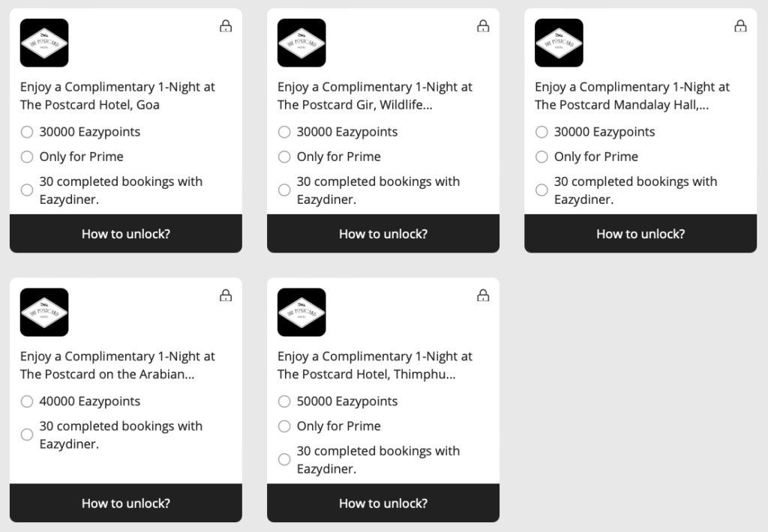Click the Postcard Hotel logo on the Goa card
The height and width of the screenshot is (532, 768).
[44, 43]
